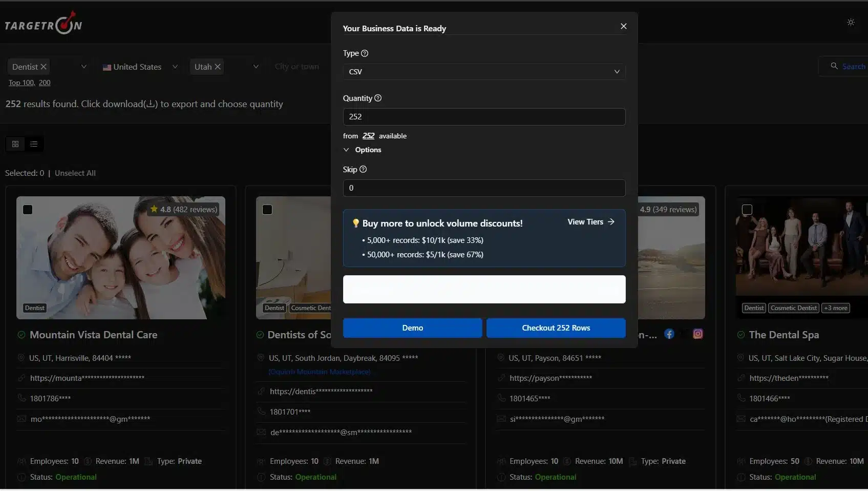Click the help icon next to Type
The image size is (868, 491).
pos(365,53)
